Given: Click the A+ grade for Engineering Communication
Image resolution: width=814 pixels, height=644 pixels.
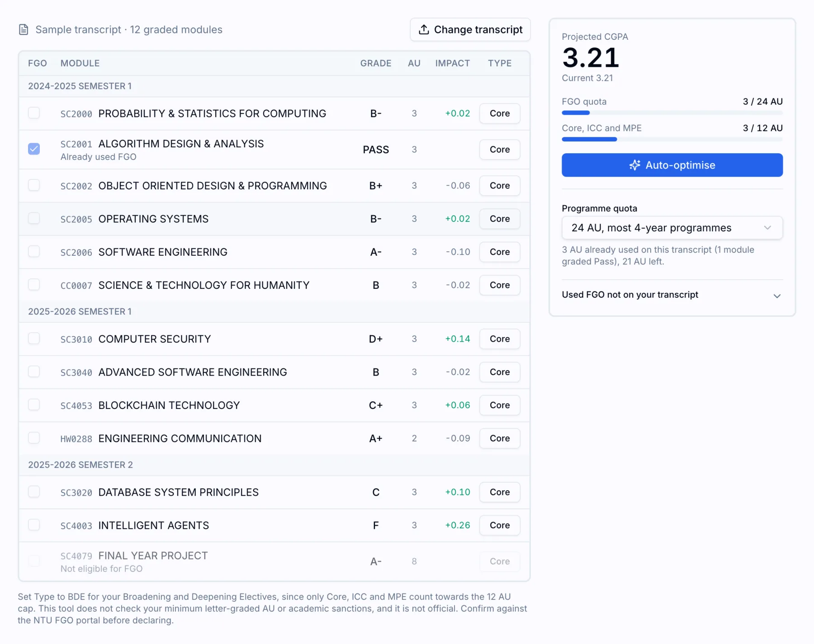Looking at the screenshot, I should (x=376, y=438).
